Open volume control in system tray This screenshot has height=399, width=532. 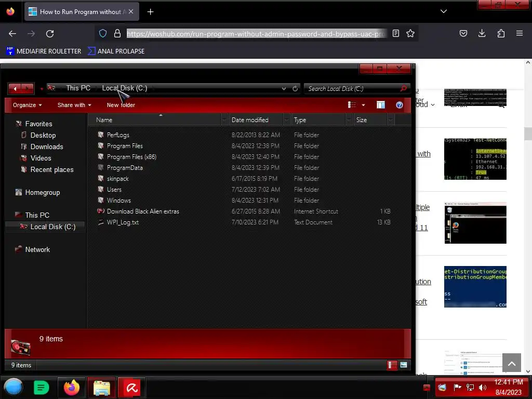(x=483, y=387)
